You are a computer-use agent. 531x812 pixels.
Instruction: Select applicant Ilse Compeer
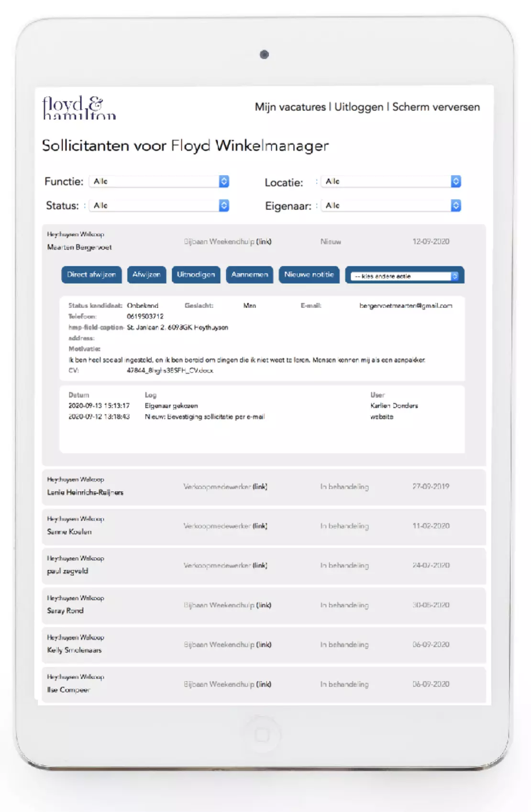coord(68,690)
